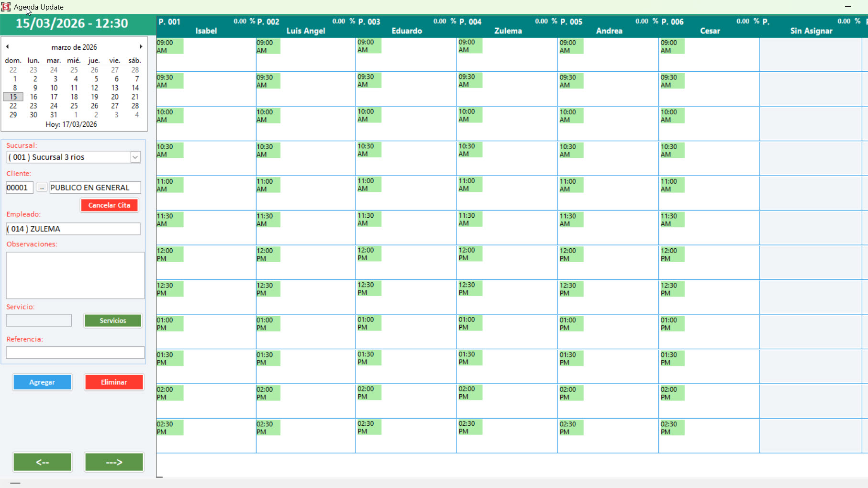Click the Agregar button
This screenshot has width=868, height=488.
(x=42, y=382)
